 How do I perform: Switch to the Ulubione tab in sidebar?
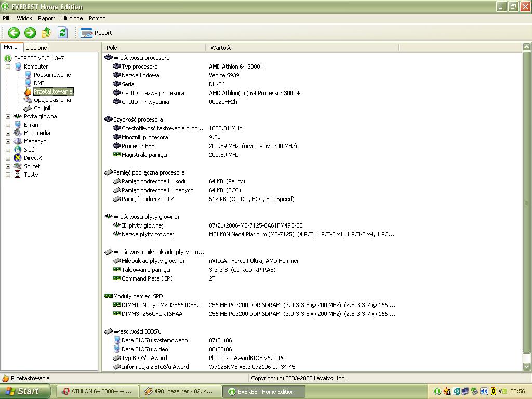pyautogui.click(x=36, y=48)
